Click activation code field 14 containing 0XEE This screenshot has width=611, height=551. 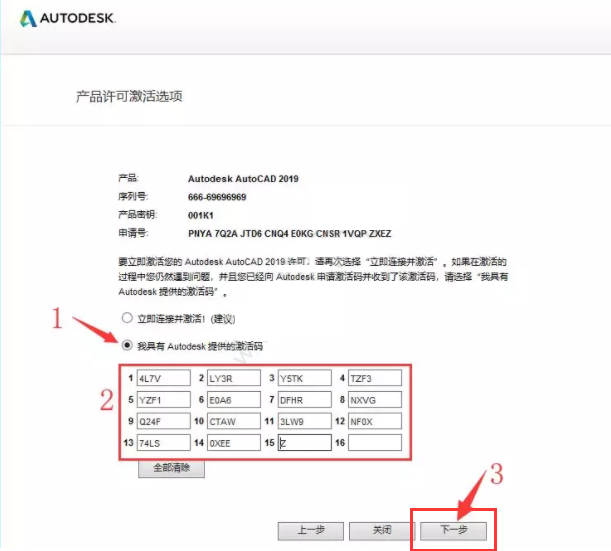pos(234,443)
